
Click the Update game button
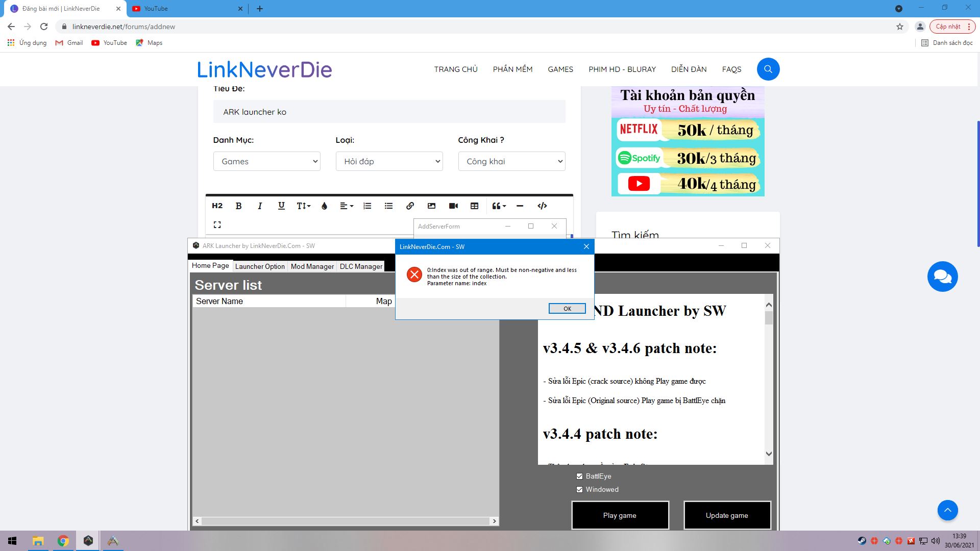coord(727,515)
